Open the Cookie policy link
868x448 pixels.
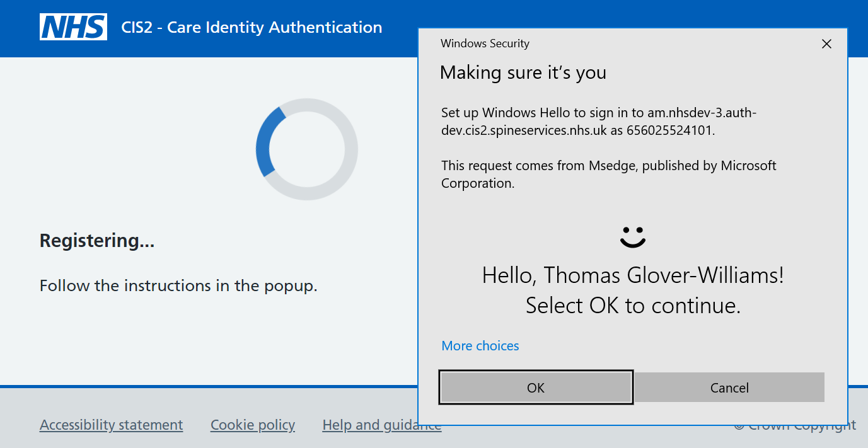tap(253, 425)
